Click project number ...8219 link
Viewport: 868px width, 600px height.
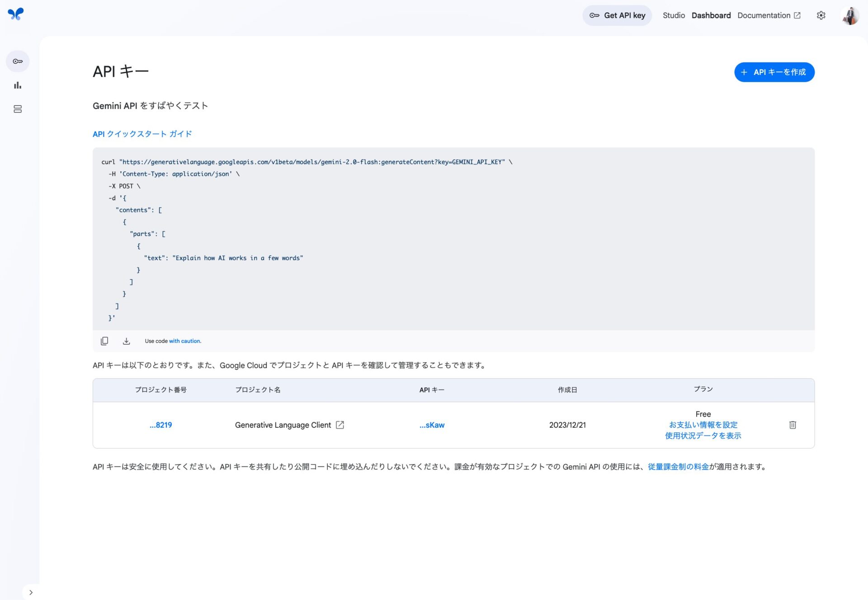[161, 425]
